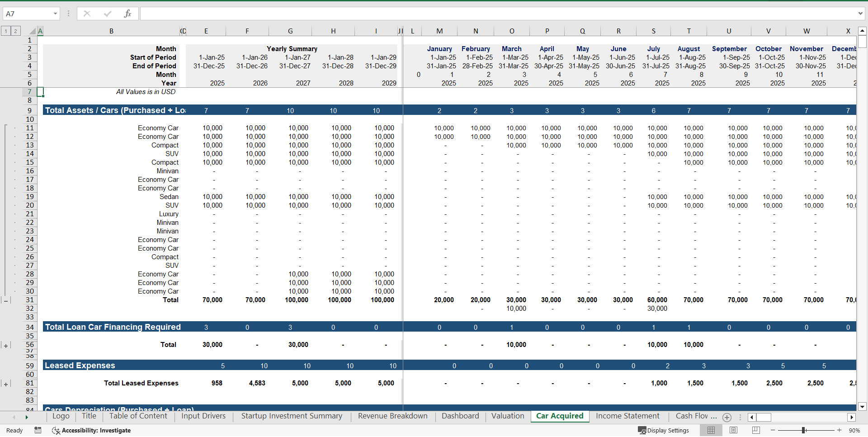The image size is (868, 437).
Task: Click the 'Luxury' row label cell
Action: click(x=169, y=214)
